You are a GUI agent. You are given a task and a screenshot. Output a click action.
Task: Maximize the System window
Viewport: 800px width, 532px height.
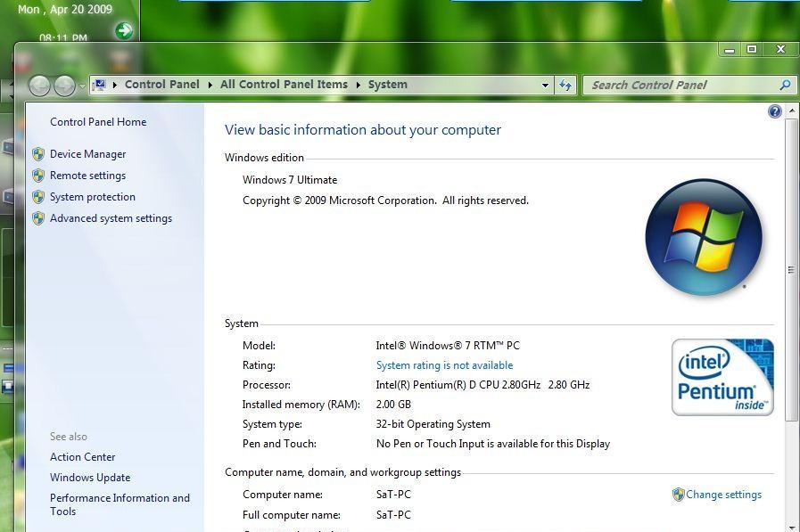click(752, 49)
